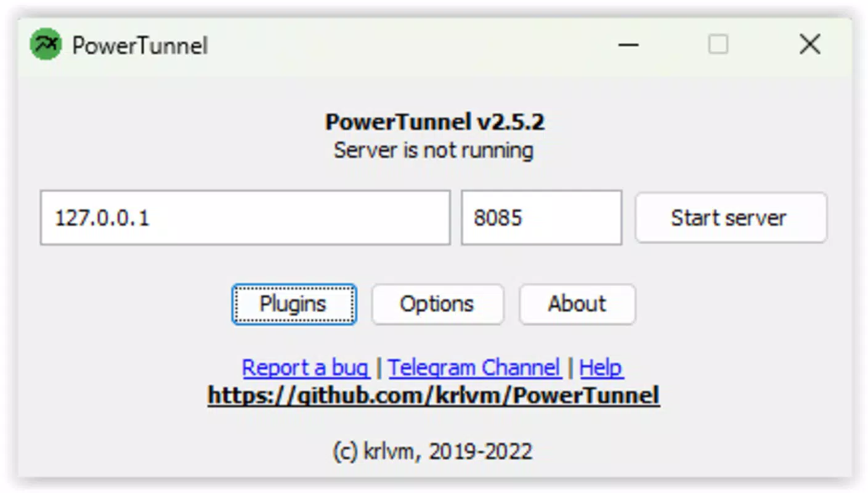Image resolution: width=868 pixels, height=493 pixels.
Task: Minimize the PowerTunnel window
Action: pyautogui.click(x=628, y=45)
